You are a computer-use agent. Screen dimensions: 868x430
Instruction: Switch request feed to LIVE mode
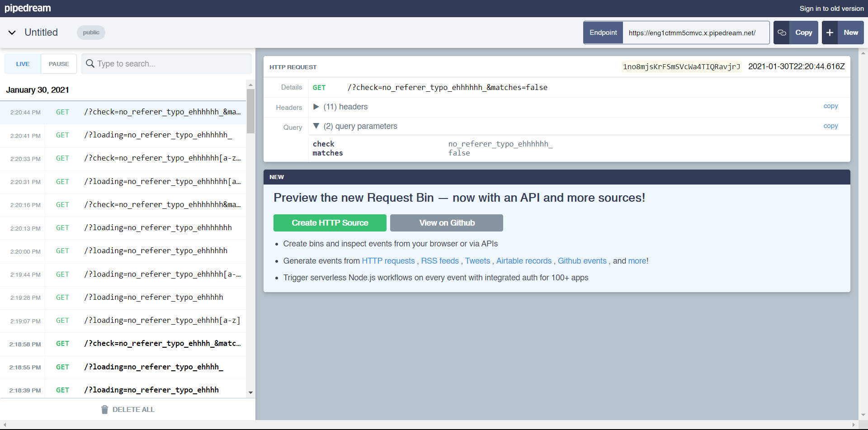(23, 64)
